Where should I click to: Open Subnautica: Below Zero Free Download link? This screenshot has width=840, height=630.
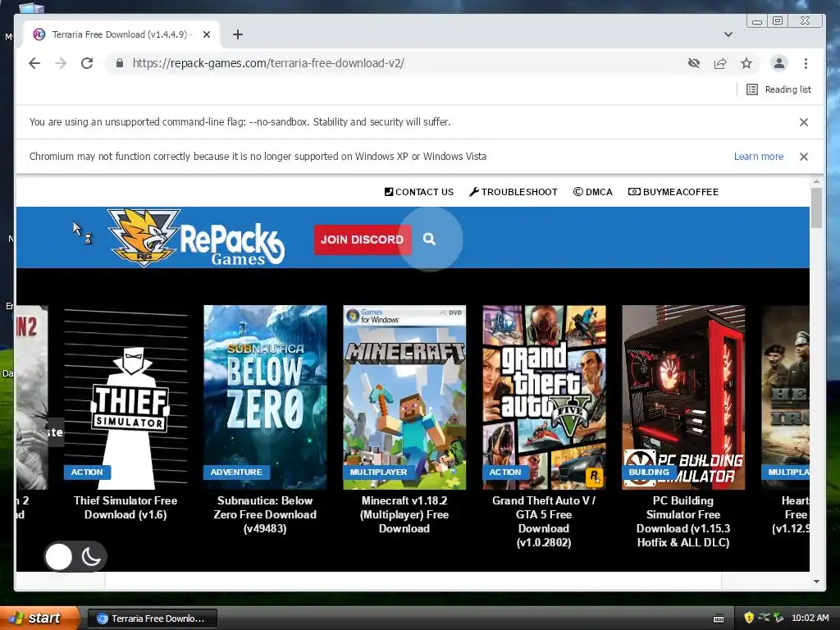(x=265, y=514)
